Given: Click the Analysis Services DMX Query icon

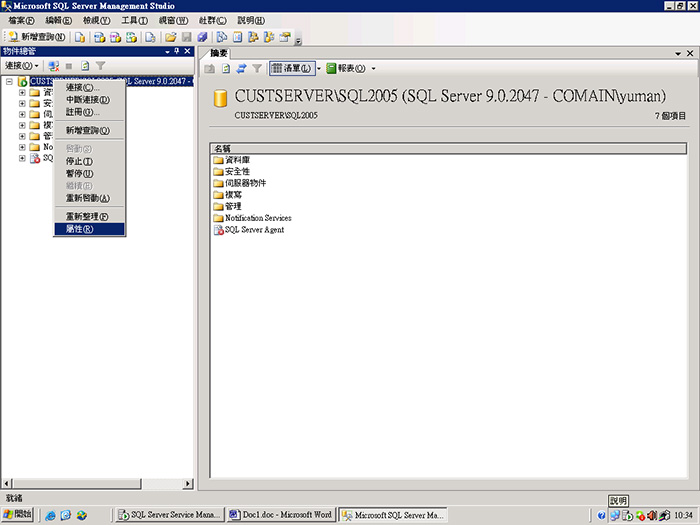Looking at the screenshot, I should [x=115, y=37].
